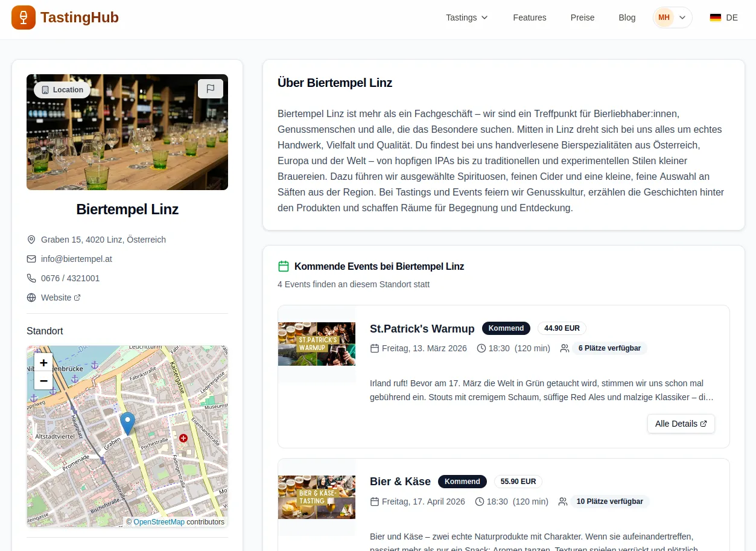
Task: Click the clock icon on the St.Patrick's Warmup event
Action: 481,348
